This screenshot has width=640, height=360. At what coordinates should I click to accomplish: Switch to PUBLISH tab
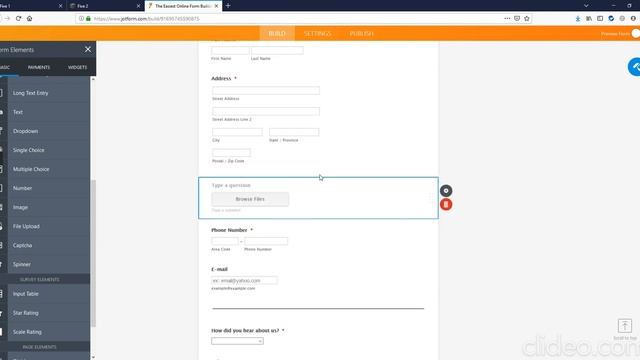[x=361, y=33]
